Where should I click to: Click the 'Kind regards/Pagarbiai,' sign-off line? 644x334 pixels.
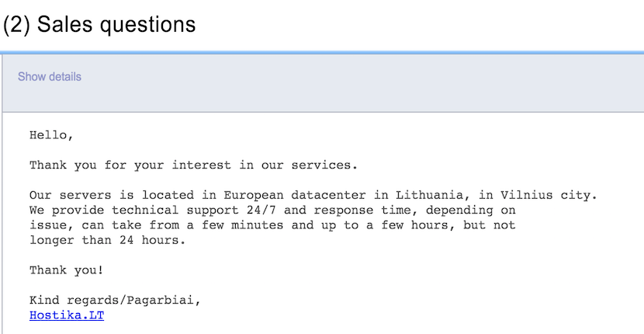click(x=115, y=301)
